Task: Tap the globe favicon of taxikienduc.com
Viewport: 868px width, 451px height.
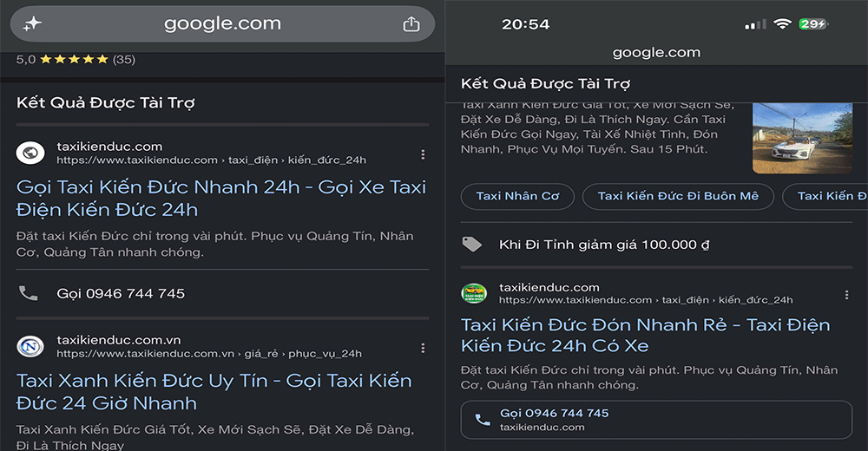Action: click(x=30, y=153)
